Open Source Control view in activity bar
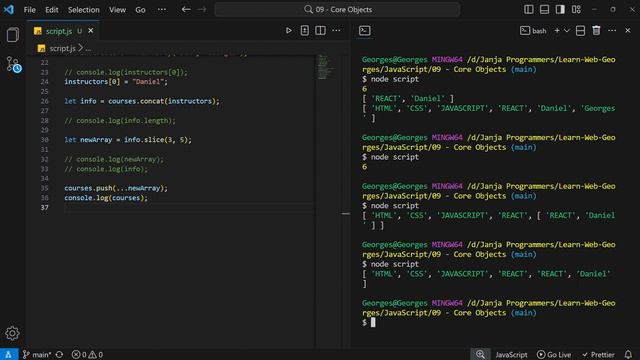This screenshot has height=360, width=640. (13, 64)
